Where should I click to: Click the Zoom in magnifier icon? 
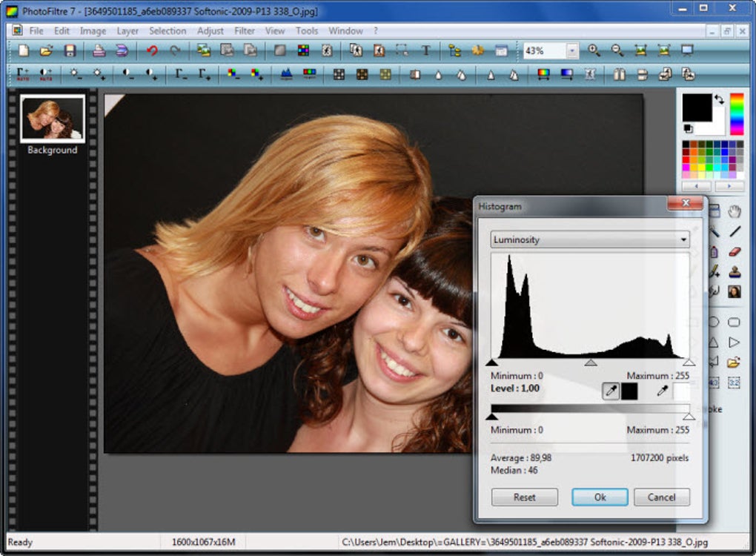pos(594,50)
